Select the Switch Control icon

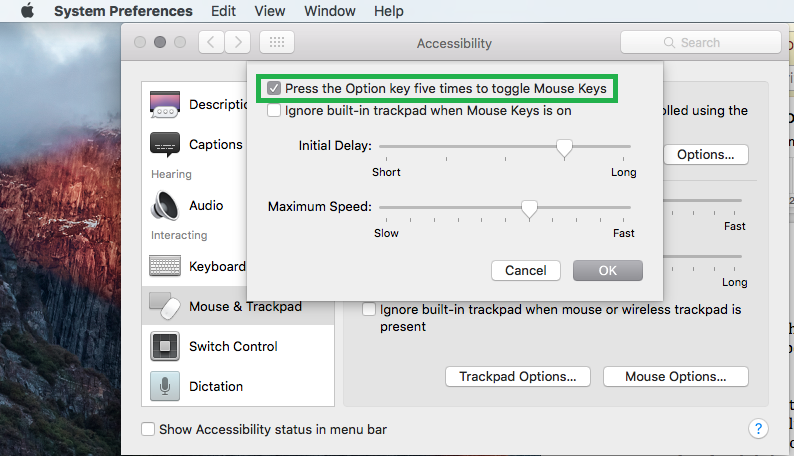(165, 346)
